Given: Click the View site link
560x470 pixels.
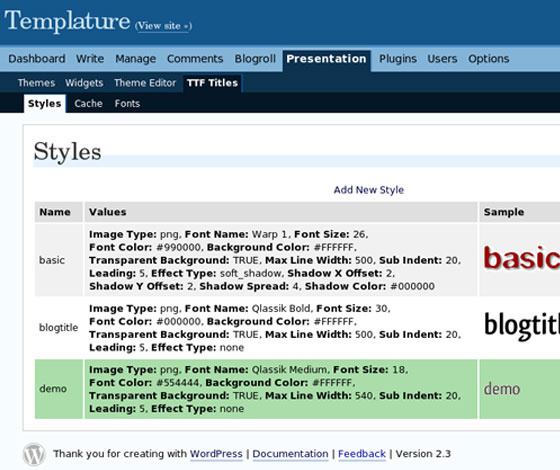Looking at the screenshot, I should [163, 26].
